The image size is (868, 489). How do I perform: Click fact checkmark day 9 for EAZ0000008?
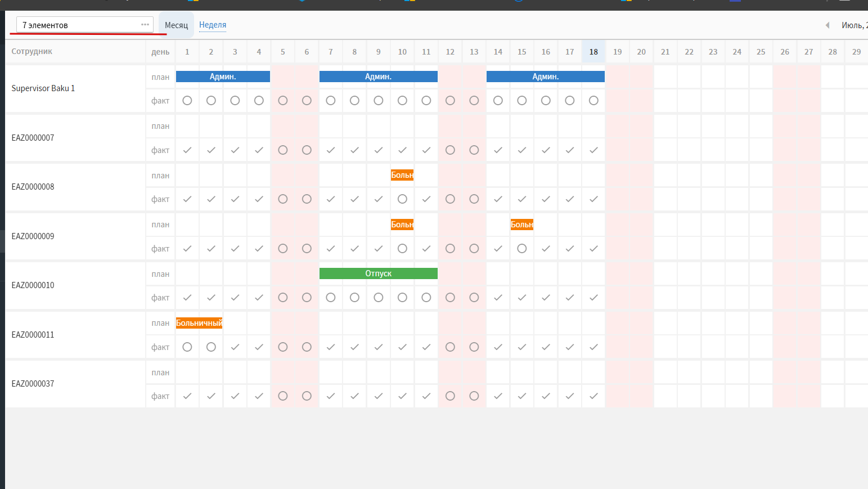click(379, 199)
